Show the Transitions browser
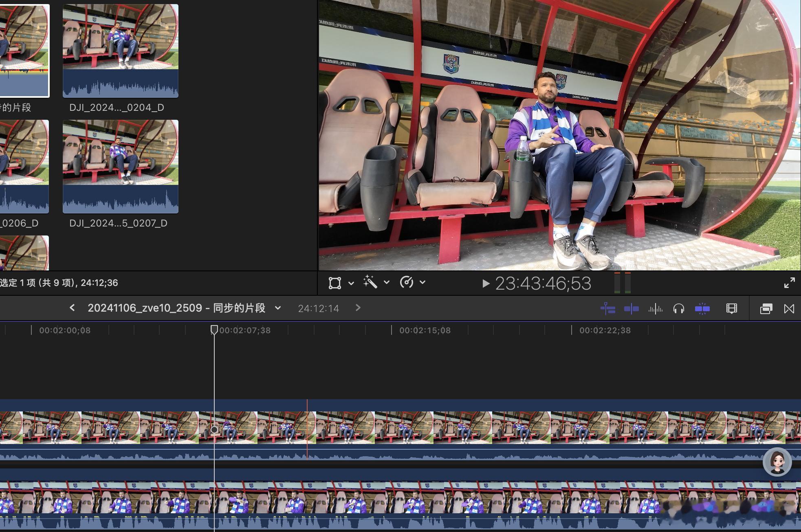801x532 pixels. pos(789,309)
